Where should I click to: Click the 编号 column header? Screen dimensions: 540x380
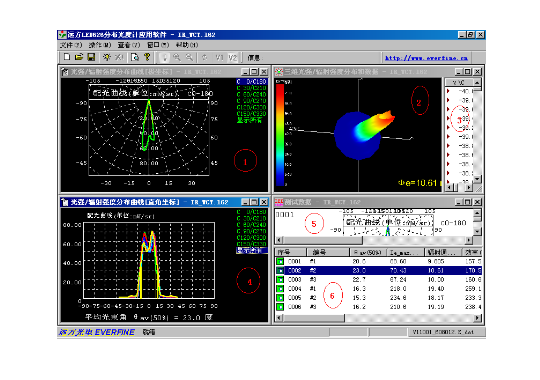[328, 252]
